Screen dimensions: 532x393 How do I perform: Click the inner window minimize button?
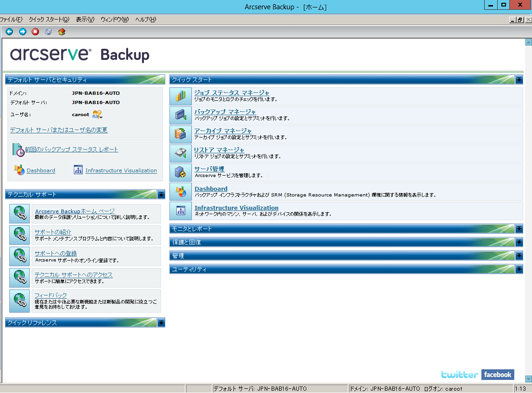click(513, 20)
